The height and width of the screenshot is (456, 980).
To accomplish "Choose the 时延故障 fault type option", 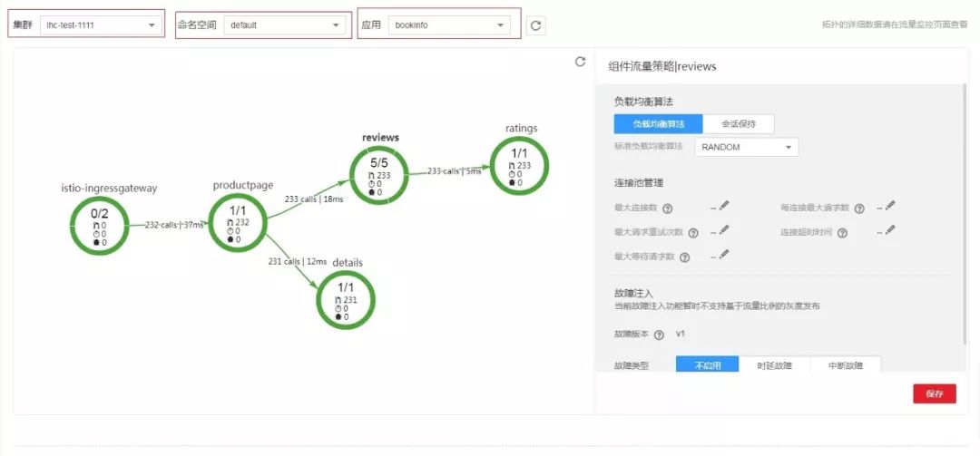I will coord(774,364).
